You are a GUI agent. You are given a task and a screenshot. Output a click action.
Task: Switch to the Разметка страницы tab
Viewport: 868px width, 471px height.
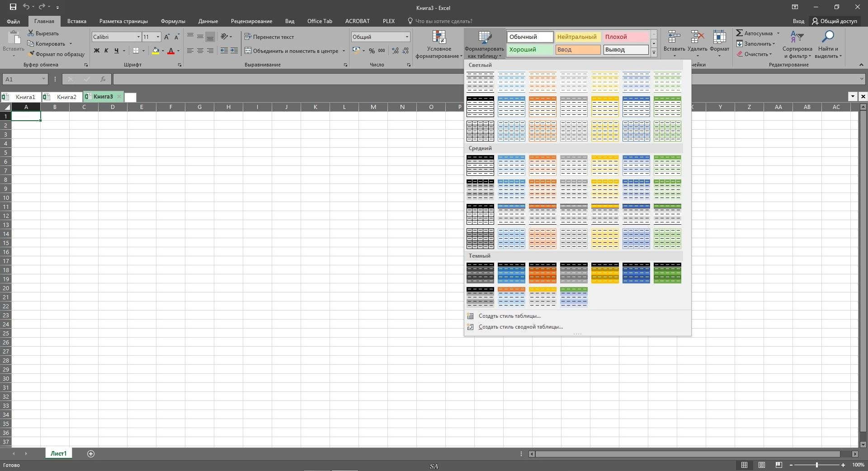(123, 21)
